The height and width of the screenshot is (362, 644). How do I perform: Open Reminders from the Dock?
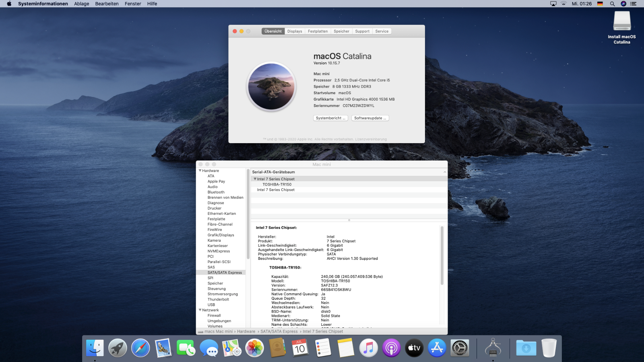coord(323,348)
